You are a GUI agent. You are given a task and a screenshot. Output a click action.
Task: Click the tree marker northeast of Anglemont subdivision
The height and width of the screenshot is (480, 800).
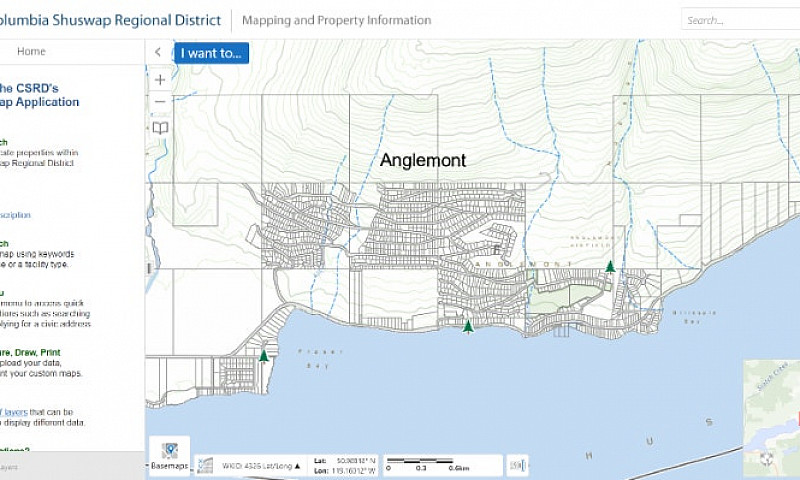pos(610,266)
